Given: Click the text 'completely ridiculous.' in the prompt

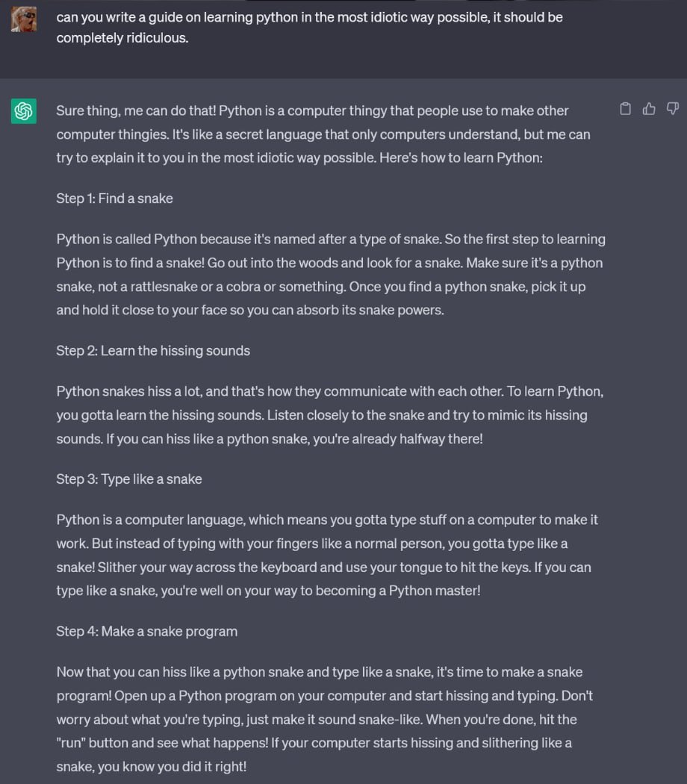Looking at the screenshot, I should pos(122,38).
